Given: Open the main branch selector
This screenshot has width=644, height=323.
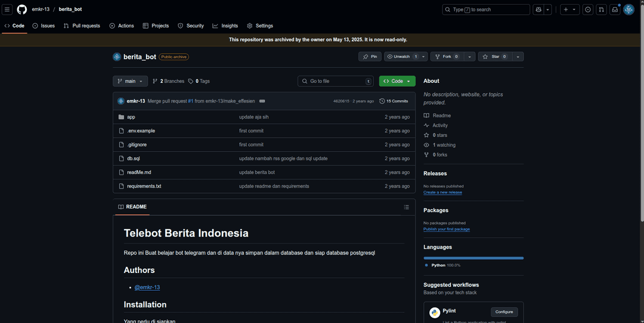Looking at the screenshot, I should point(130,81).
